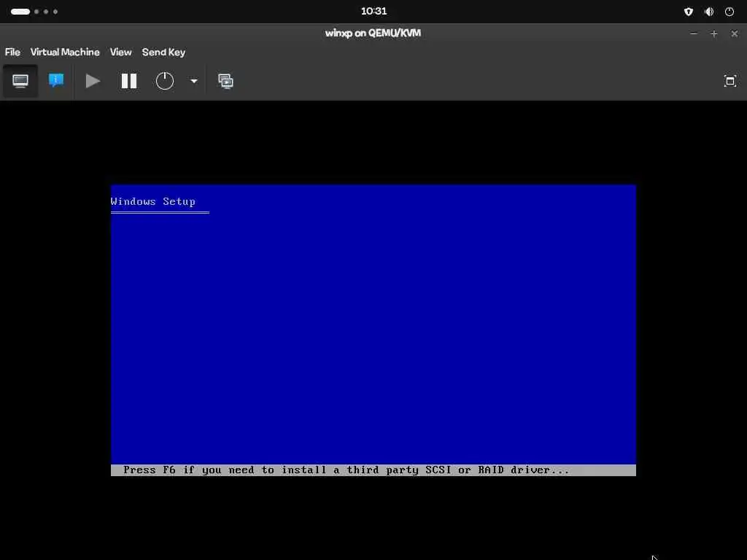Screen dimensions: 747x560
Task: Open the Send Key menu
Action: 163,52
